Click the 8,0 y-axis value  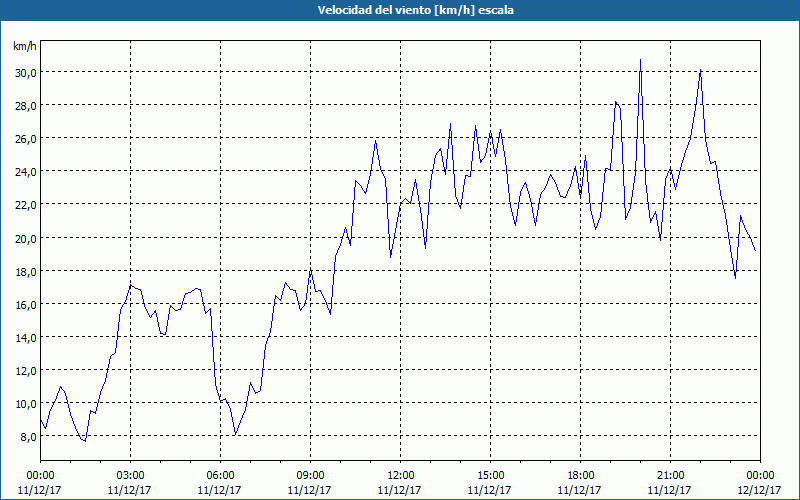[x=28, y=437]
